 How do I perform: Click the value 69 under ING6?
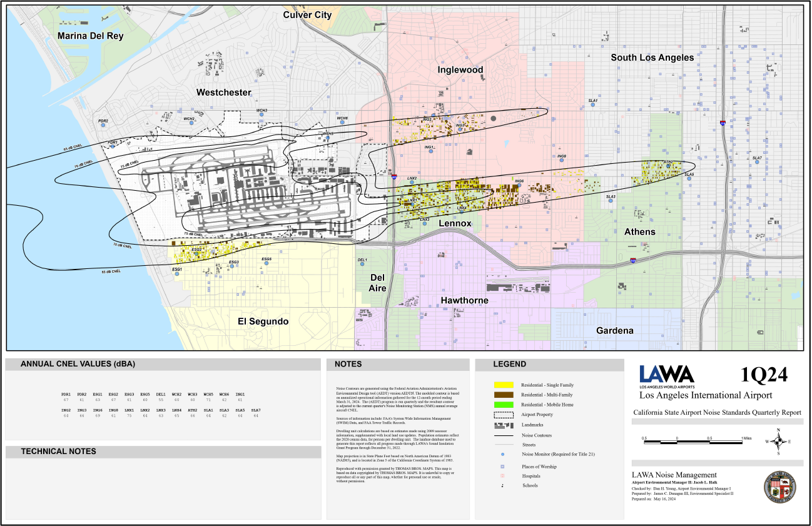[x=98, y=415]
